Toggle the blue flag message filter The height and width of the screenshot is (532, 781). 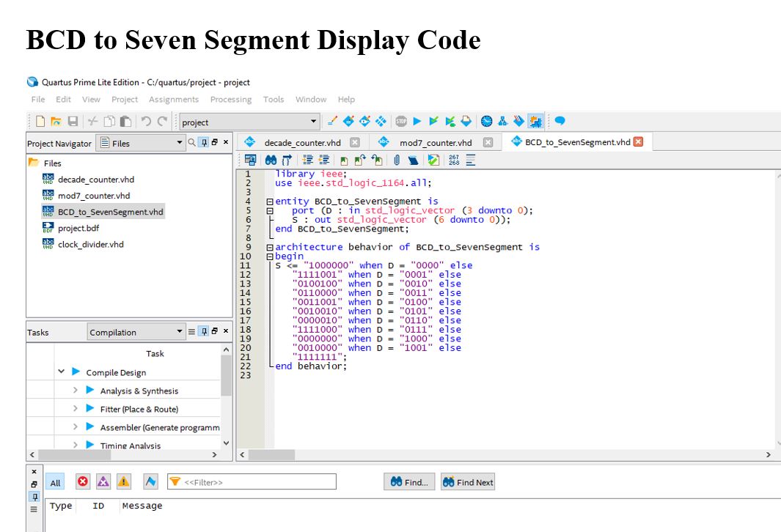coord(150,481)
